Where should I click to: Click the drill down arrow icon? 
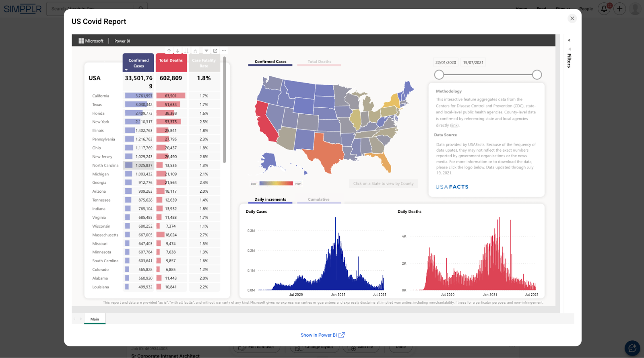178,51
